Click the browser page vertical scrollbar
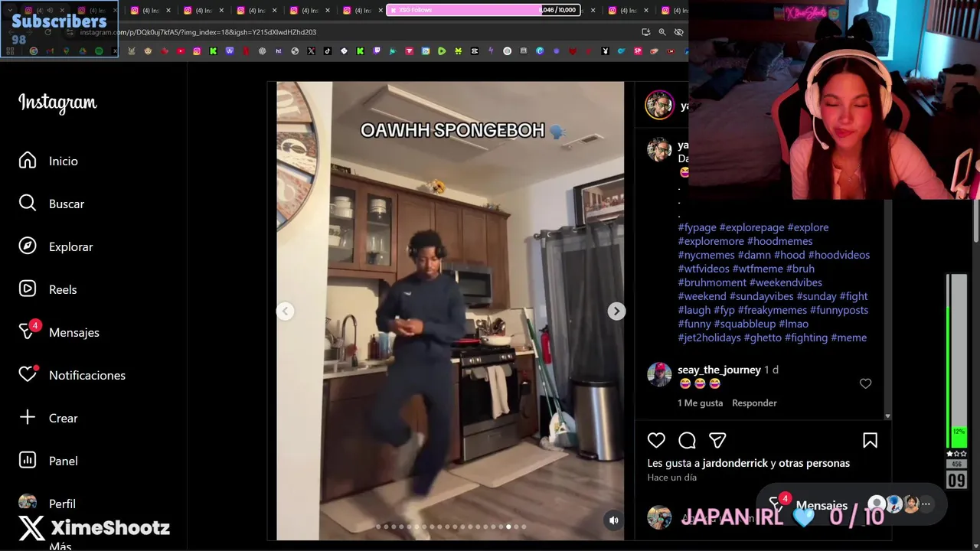Image resolution: width=980 pixels, height=551 pixels. coord(976,222)
